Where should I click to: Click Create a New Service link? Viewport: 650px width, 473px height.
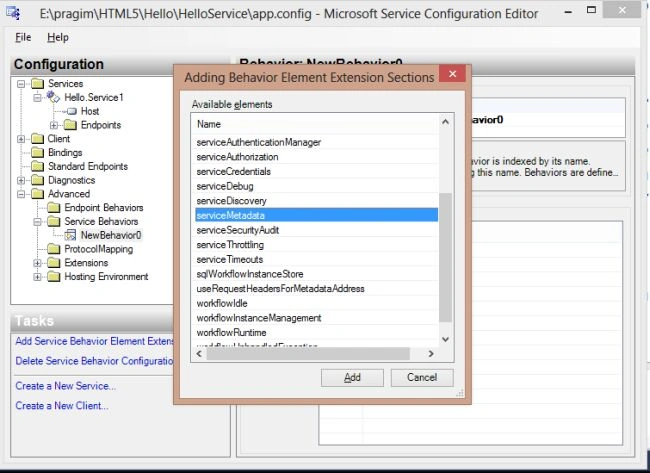coord(65,386)
